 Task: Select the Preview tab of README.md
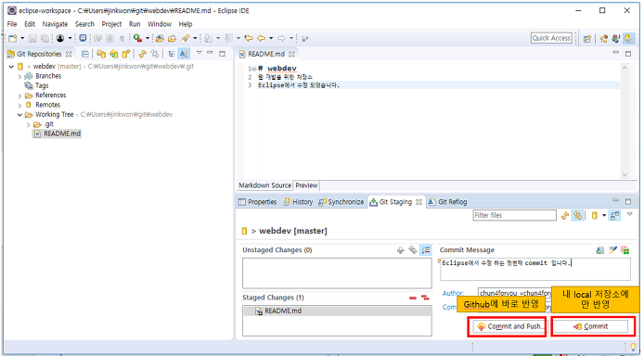pos(306,185)
